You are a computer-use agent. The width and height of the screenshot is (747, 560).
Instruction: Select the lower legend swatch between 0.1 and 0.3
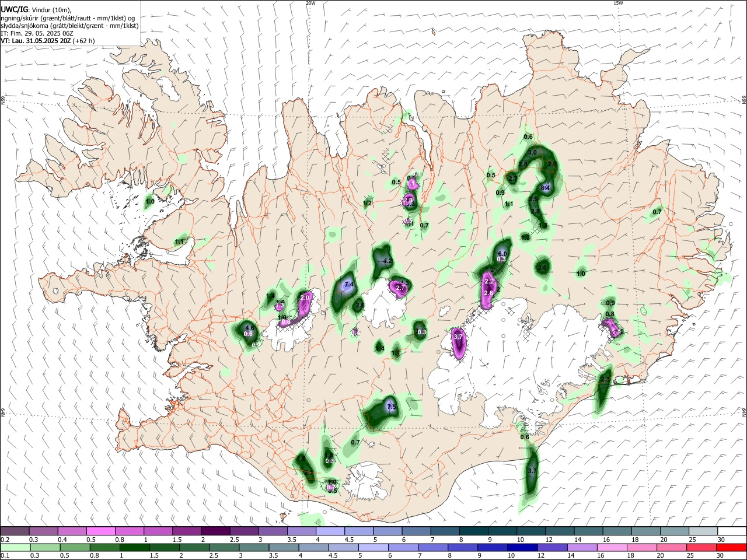(15, 547)
